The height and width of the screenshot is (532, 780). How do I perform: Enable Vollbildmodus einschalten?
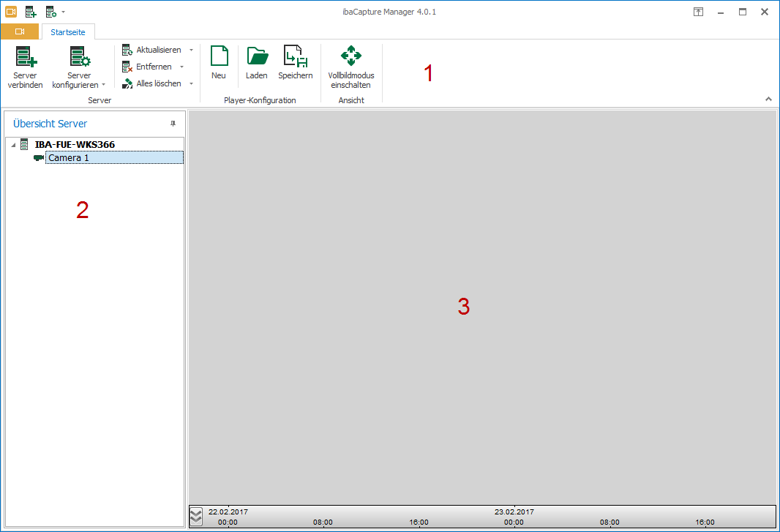pyautogui.click(x=351, y=56)
